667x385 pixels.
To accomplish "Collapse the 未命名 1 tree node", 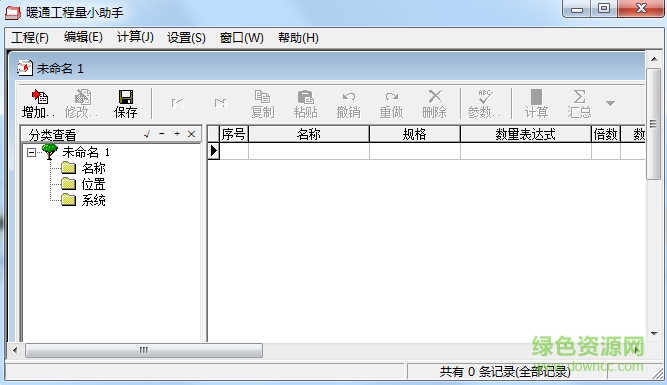I will coord(31,152).
